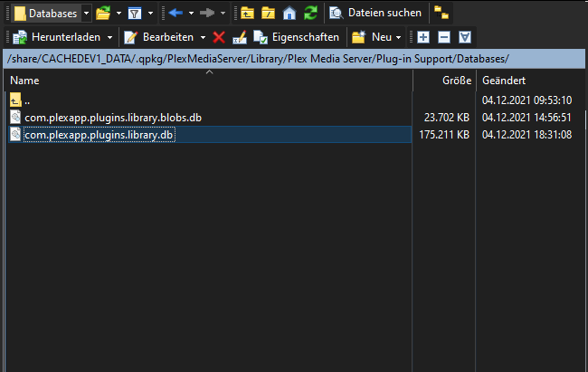Viewport: 588px width, 372px height.
Task: Click the select files plus icon
Action: click(x=423, y=37)
